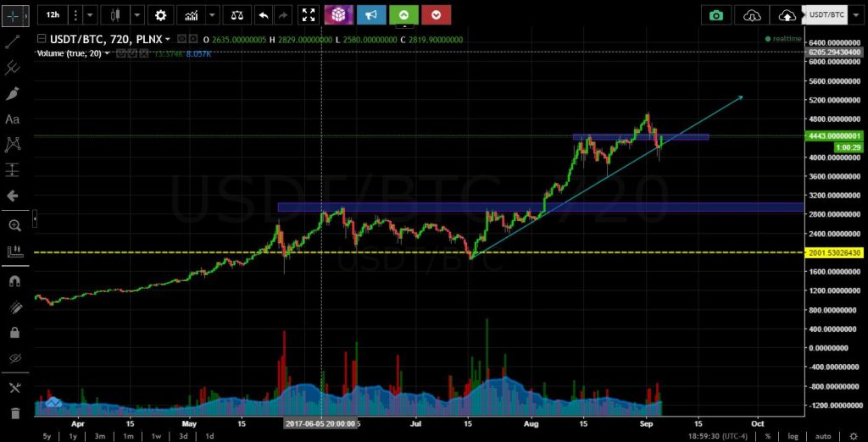
Task: Select the trend line drawing tool
Action: coord(13,41)
